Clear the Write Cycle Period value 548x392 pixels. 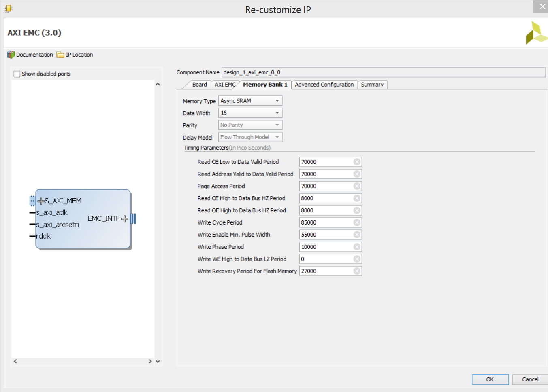pyautogui.click(x=357, y=222)
